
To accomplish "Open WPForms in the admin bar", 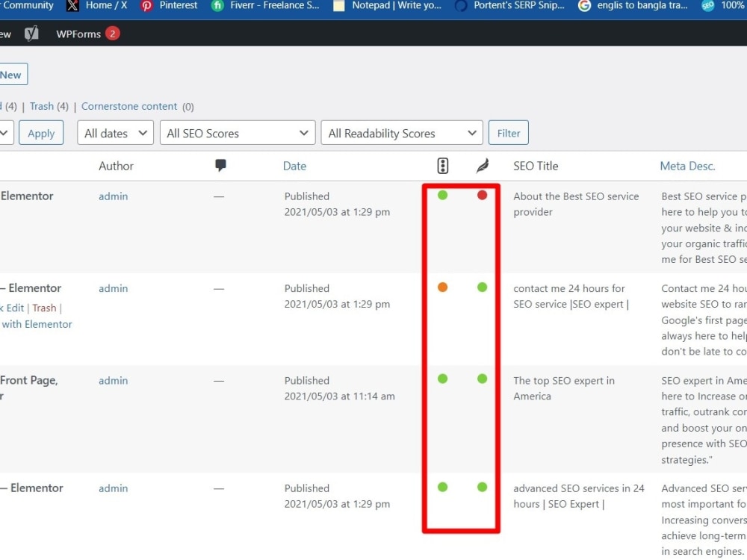I will 78,34.
